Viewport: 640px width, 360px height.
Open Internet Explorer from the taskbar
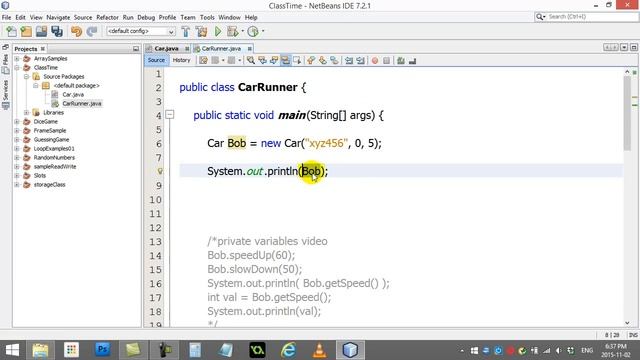pos(289,350)
